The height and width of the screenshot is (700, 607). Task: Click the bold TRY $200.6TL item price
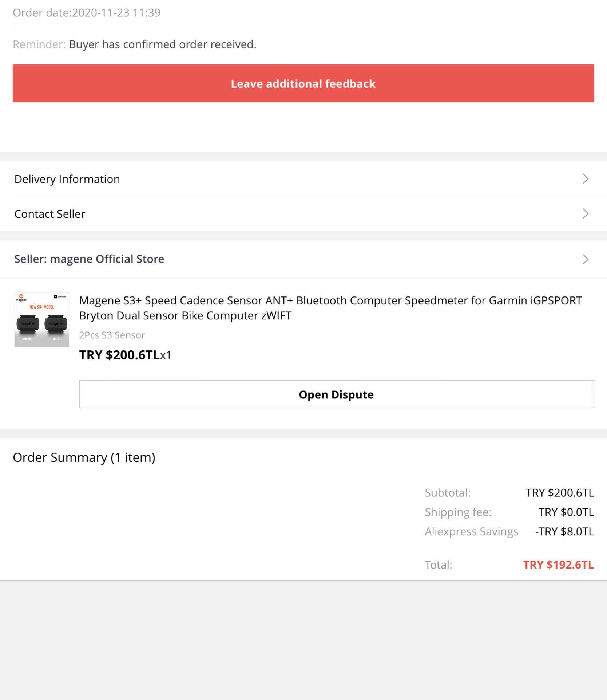(119, 355)
